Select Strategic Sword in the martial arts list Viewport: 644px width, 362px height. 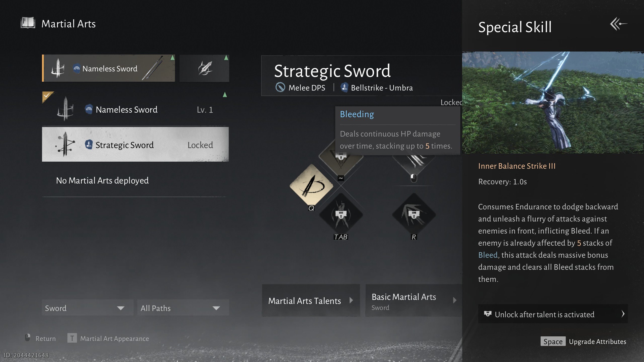coord(135,145)
